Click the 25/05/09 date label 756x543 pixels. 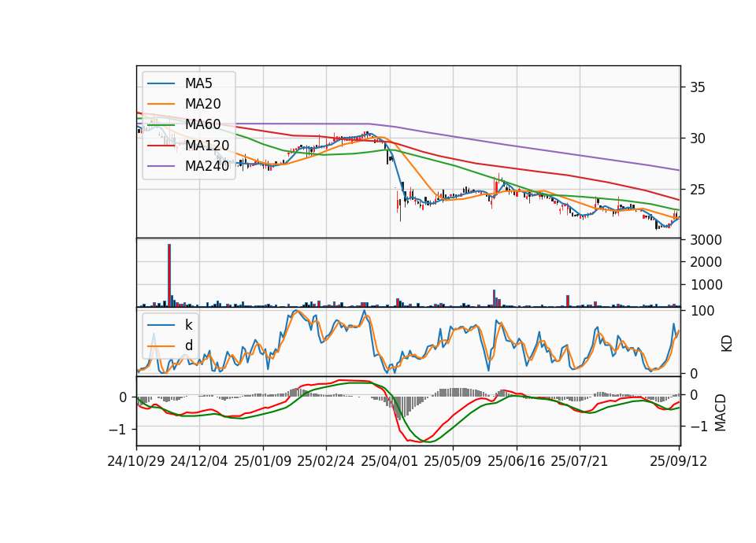coord(453,461)
